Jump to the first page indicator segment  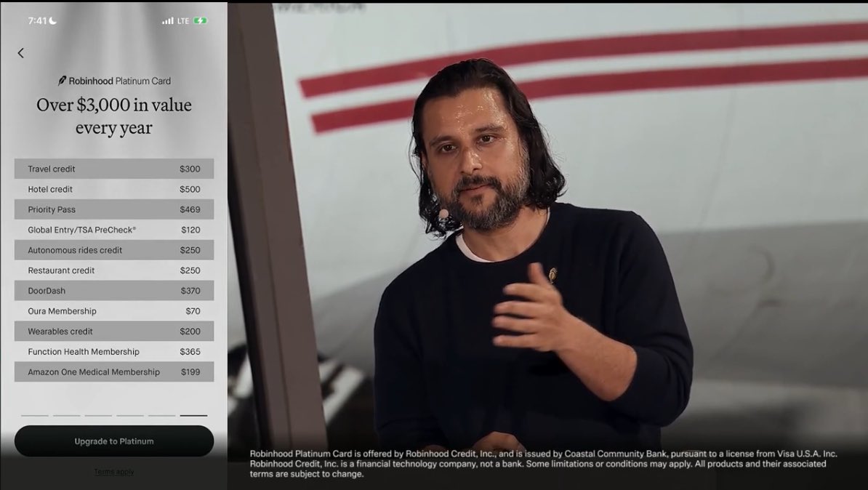pyautogui.click(x=35, y=415)
